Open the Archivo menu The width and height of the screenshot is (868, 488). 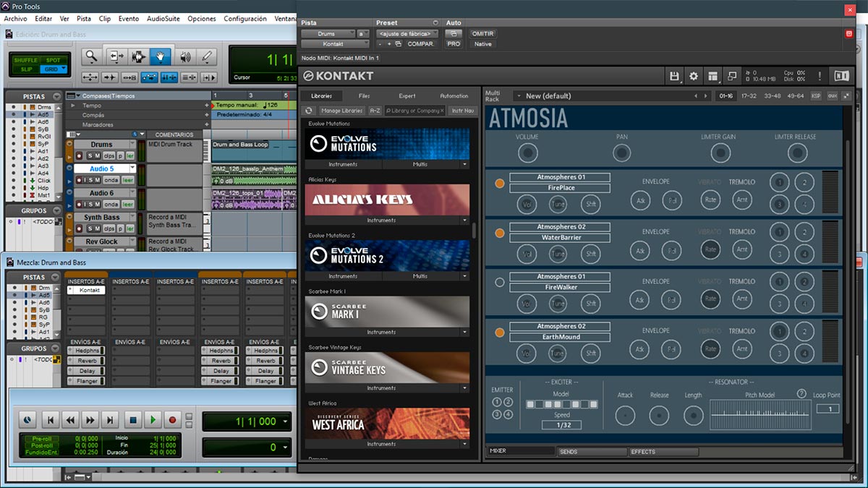click(16, 18)
